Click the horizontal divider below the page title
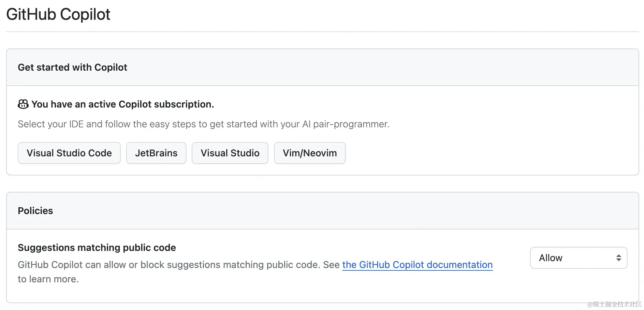 [322, 32]
